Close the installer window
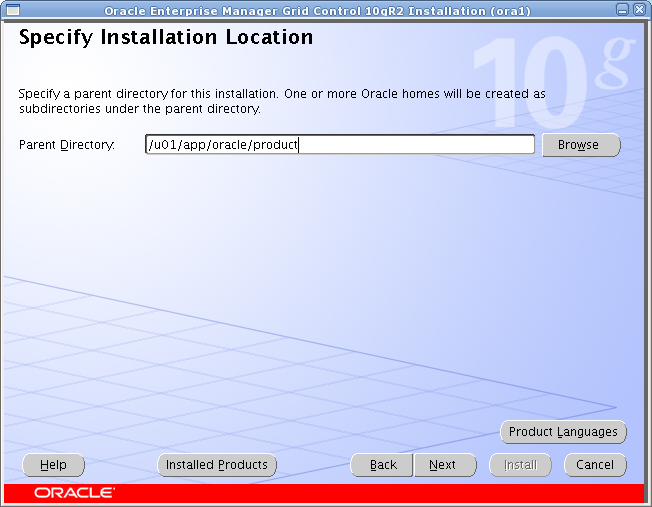This screenshot has height=507, width=652. coord(639,10)
